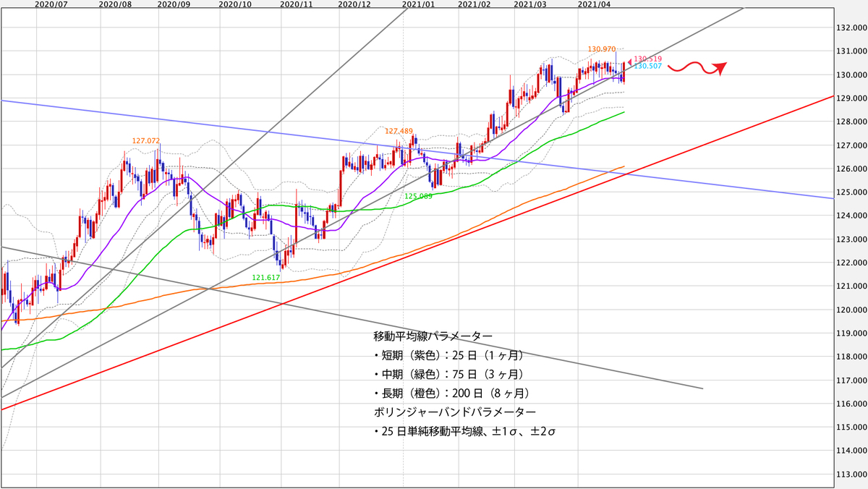
Task: Select the 2021/02 date label
Action: (475, 4)
